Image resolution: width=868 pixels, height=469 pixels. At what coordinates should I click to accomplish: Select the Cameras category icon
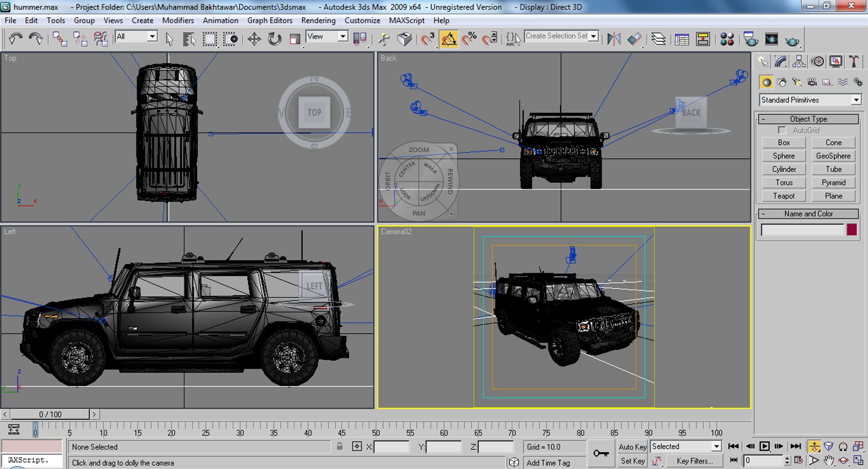(812, 82)
